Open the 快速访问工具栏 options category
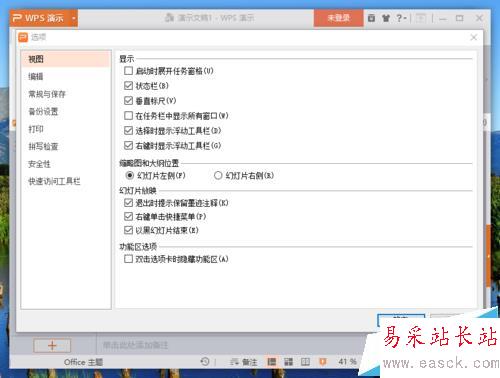This screenshot has width=500, height=378. pyautogui.click(x=66, y=181)
